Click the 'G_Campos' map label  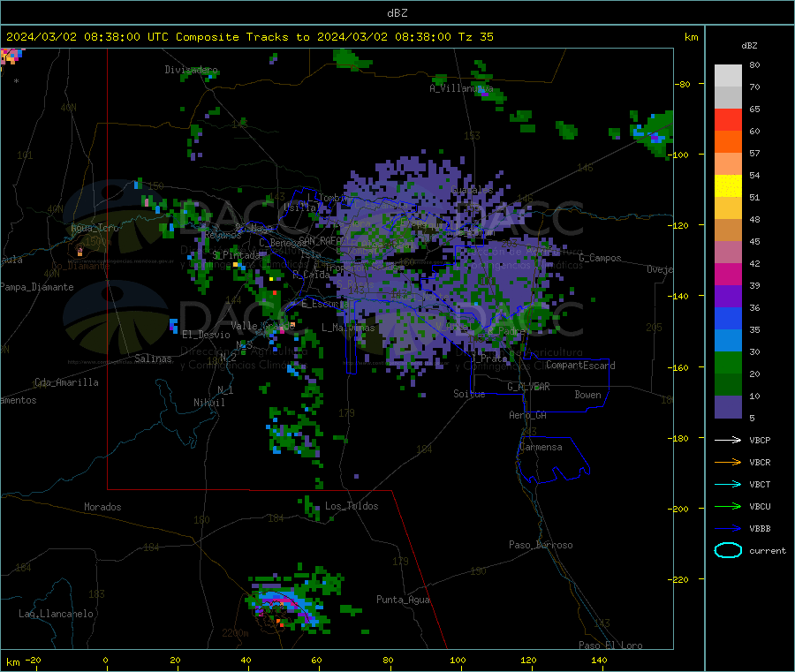click(x=600, y=258)
